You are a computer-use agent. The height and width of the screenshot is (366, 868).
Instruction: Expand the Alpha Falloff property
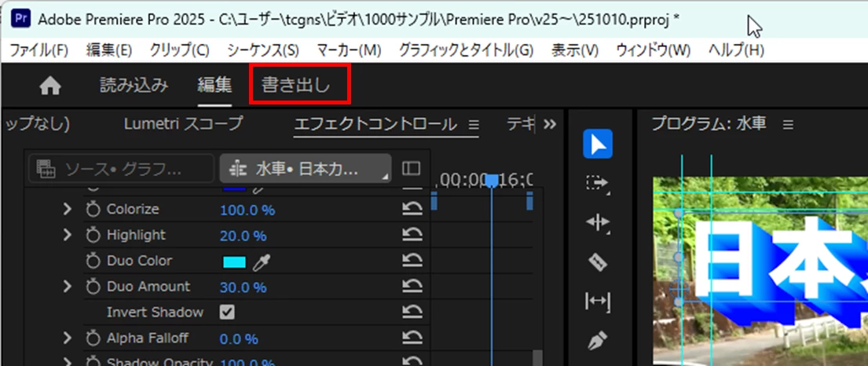coord(67,338)
